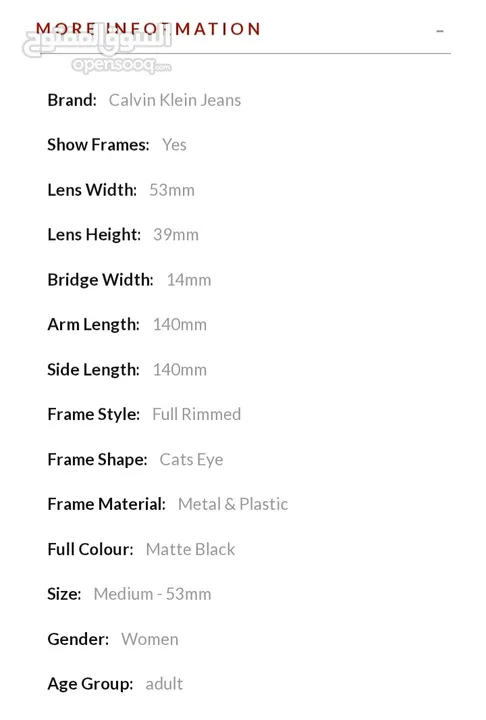Click the Full Colour label

point(90,549)
